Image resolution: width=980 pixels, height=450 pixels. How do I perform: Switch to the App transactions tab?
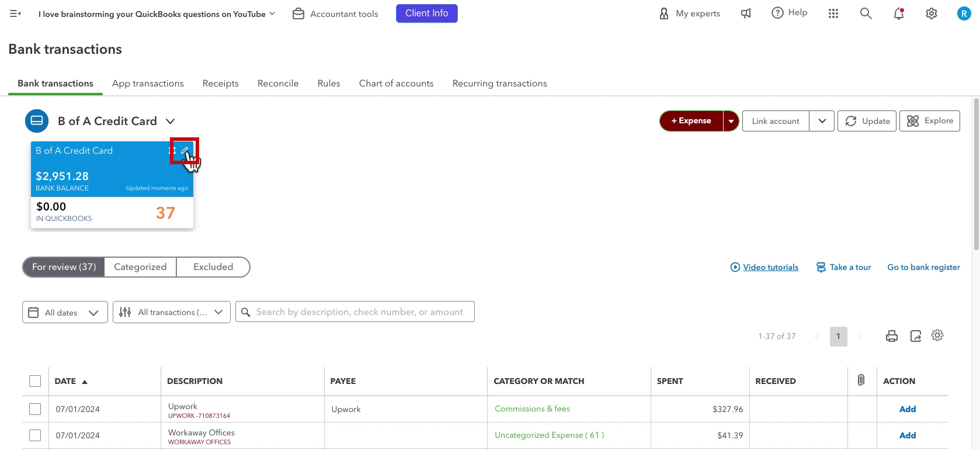tap(148, 84)
